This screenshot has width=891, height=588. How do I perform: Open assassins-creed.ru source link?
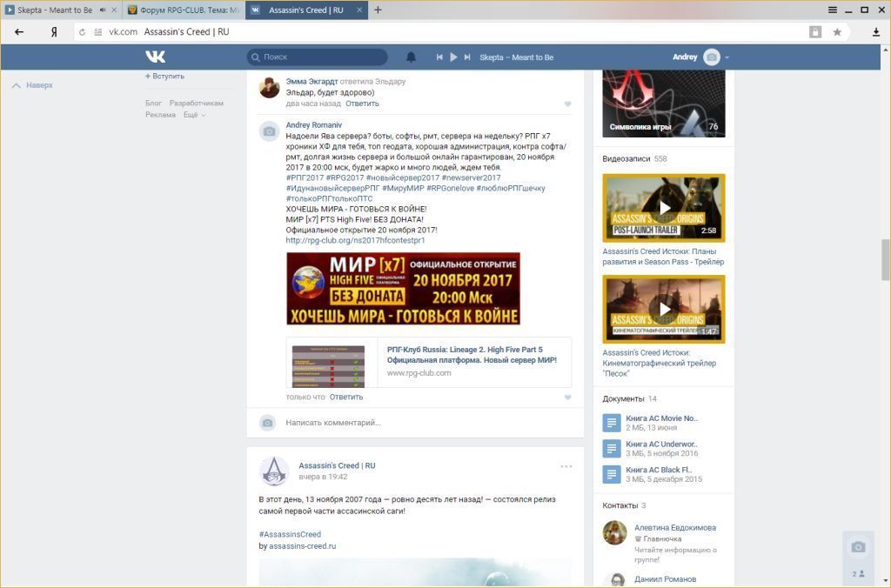[x=302, y=546]
